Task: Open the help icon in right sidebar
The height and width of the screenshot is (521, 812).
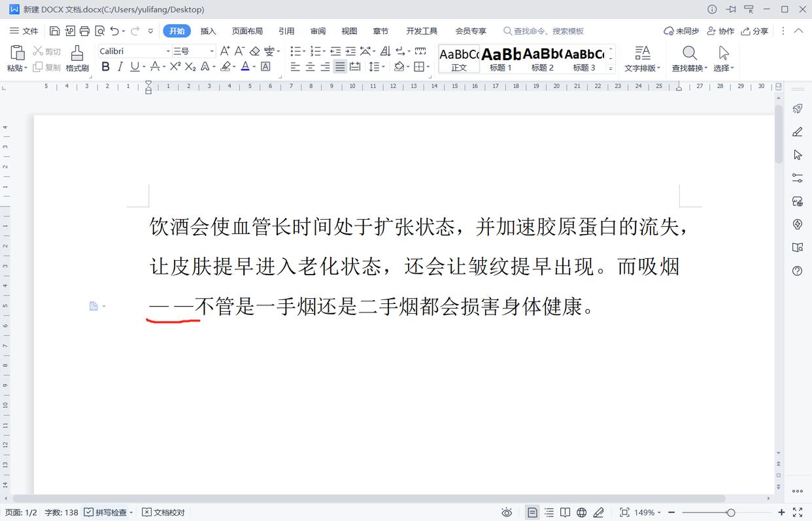Action: tap(797, 271)
